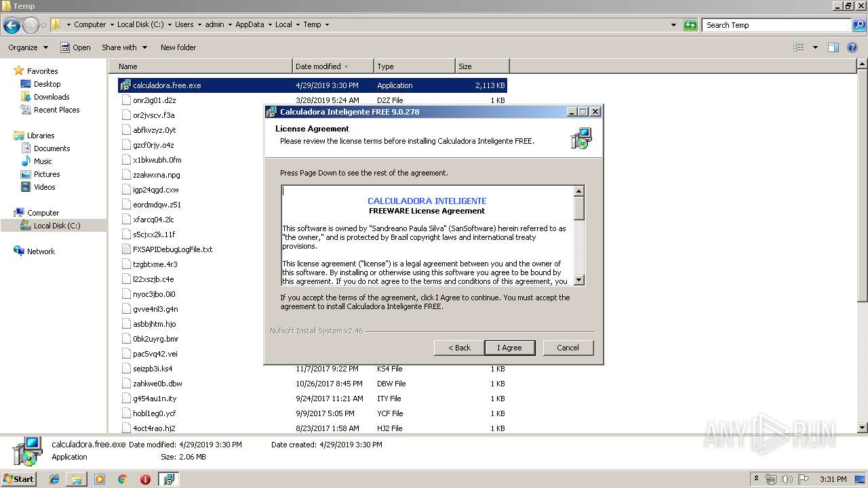Click AppData in the address breadcrumb

[250, 24]
